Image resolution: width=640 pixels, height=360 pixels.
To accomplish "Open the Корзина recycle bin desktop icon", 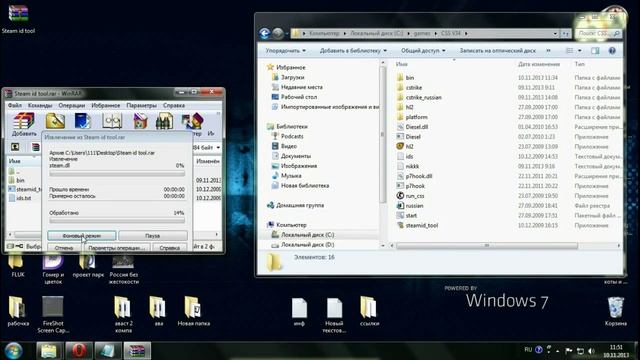I will [615, 312].
